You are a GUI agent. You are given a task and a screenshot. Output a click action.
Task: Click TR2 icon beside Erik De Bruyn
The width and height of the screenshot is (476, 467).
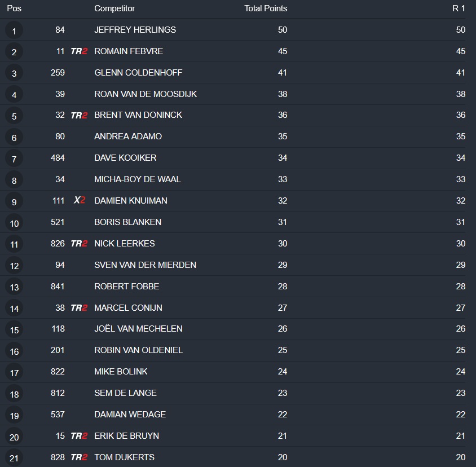point(79,436)
